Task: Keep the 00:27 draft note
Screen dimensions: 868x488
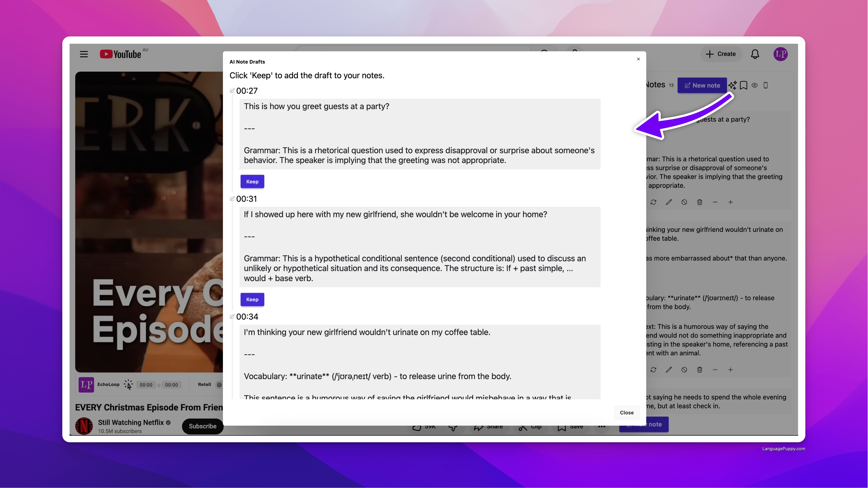Action: coord(252,181)
